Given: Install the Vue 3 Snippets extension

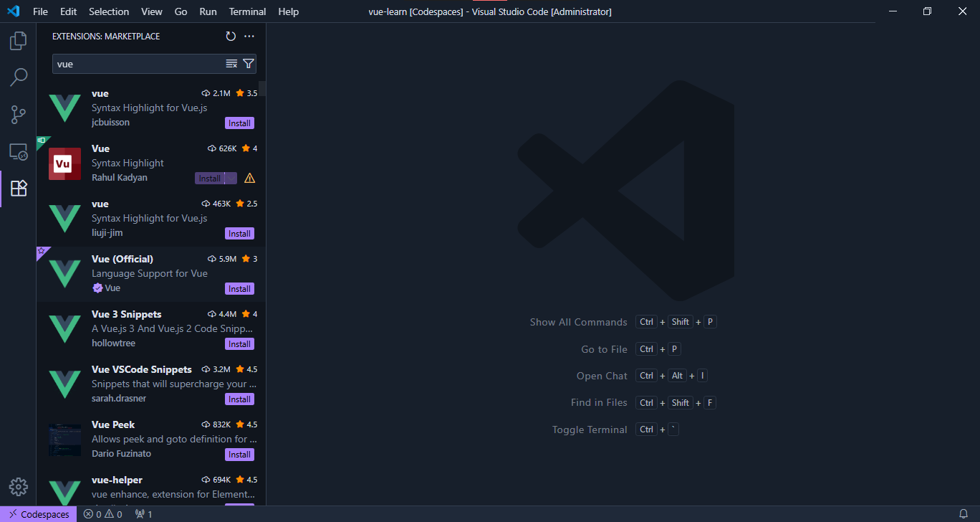Looking at the screenshot, I should pos(239,344).
